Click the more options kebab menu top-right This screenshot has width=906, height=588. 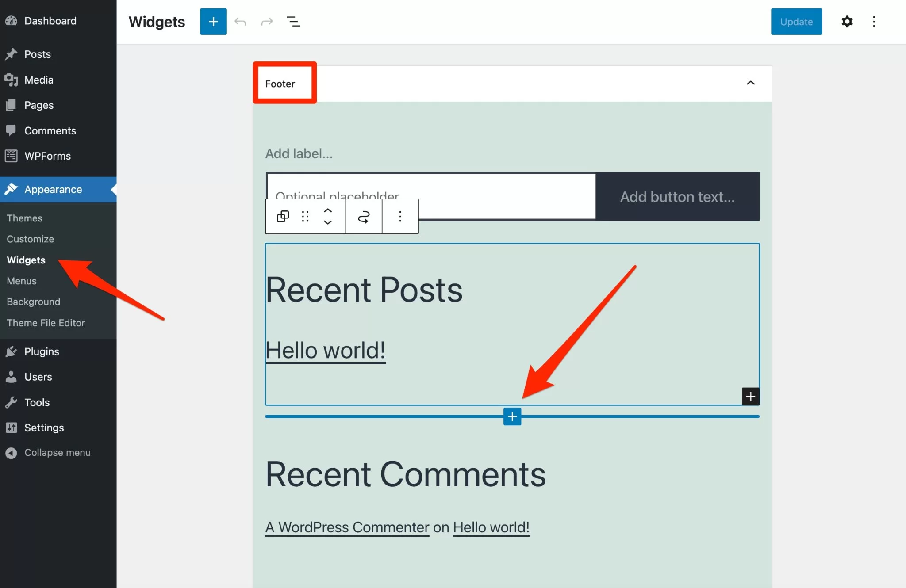click(874, 21)
